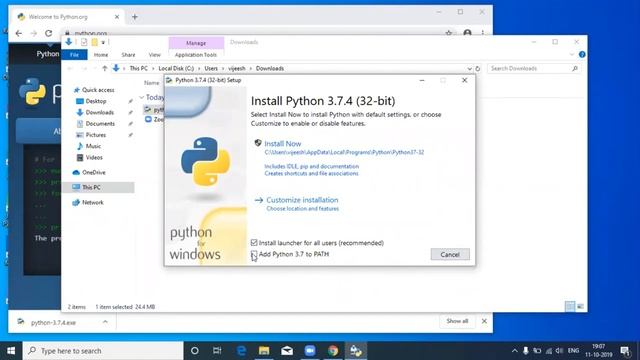Select OneDrive in navigation pane
Viewport: 640px width, 360px height.
[x=93, y=173]
